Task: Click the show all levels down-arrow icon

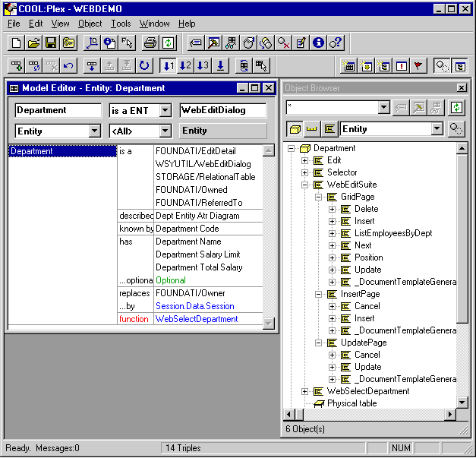Action: 220,65
